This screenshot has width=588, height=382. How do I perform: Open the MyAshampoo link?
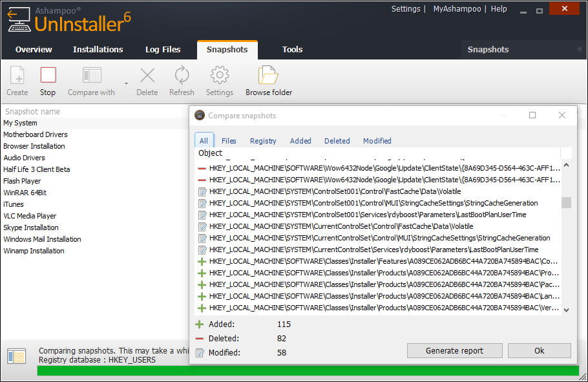tap(457, 9)
